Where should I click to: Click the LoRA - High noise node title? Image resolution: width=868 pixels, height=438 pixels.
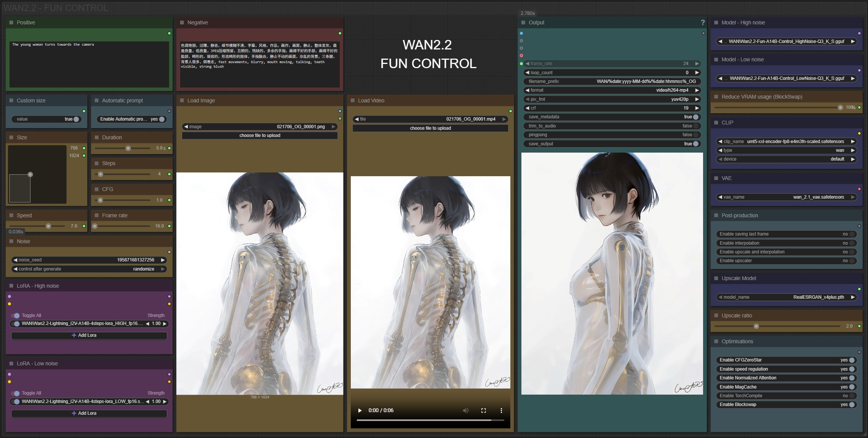pos(38,286)
